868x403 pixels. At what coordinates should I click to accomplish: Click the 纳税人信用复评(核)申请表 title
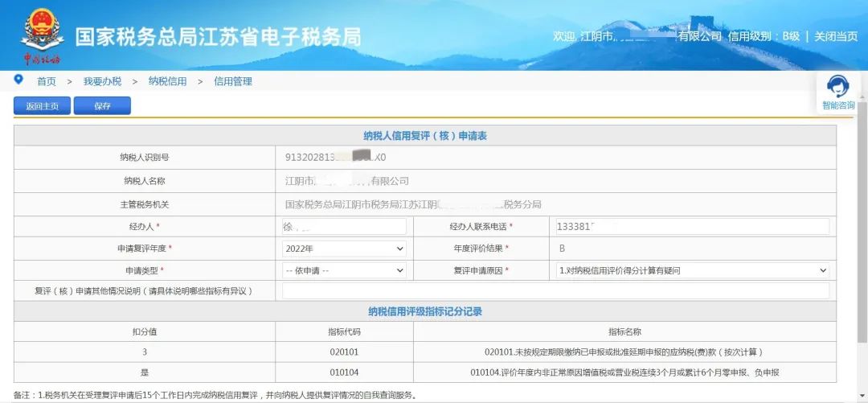click(425, 136)
